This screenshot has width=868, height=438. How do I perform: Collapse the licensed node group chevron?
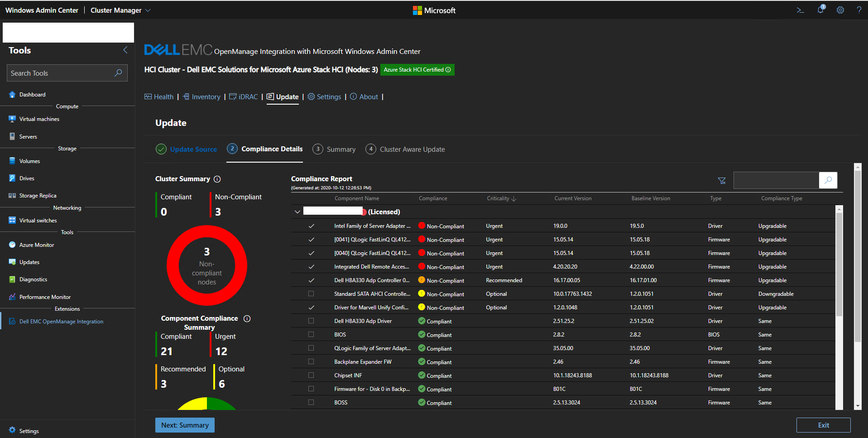coord(297,212)
